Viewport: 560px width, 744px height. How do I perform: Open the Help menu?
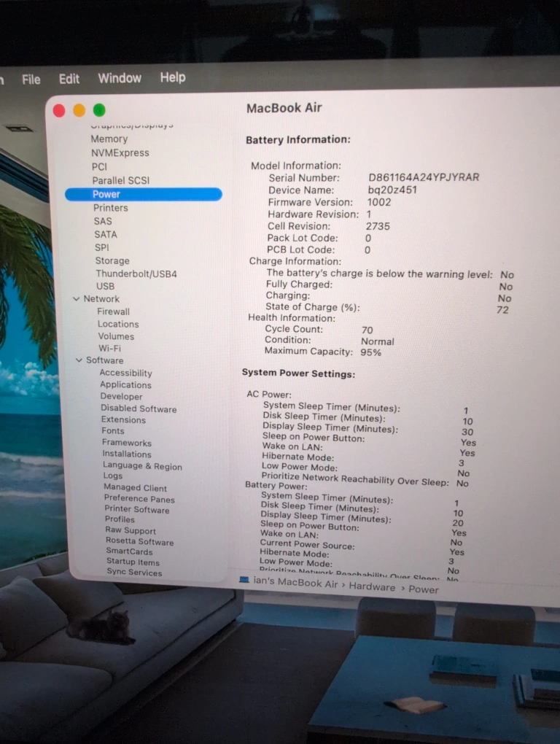coord(173,77)
